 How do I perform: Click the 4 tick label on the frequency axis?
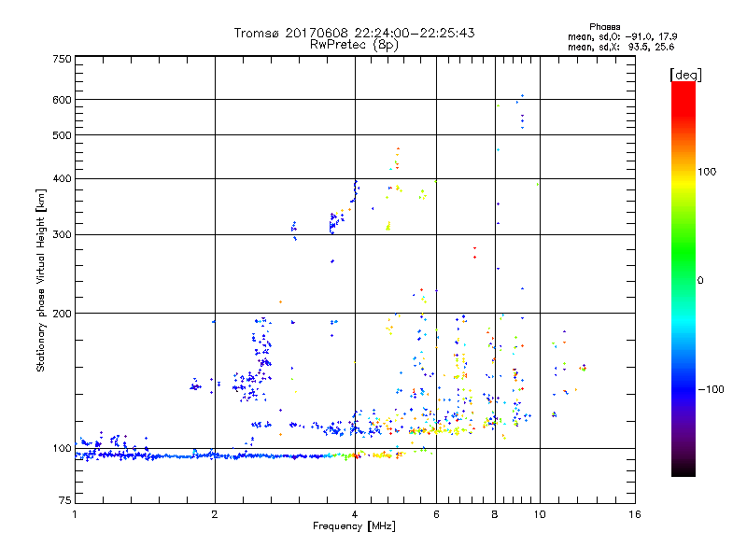(355, 514)
